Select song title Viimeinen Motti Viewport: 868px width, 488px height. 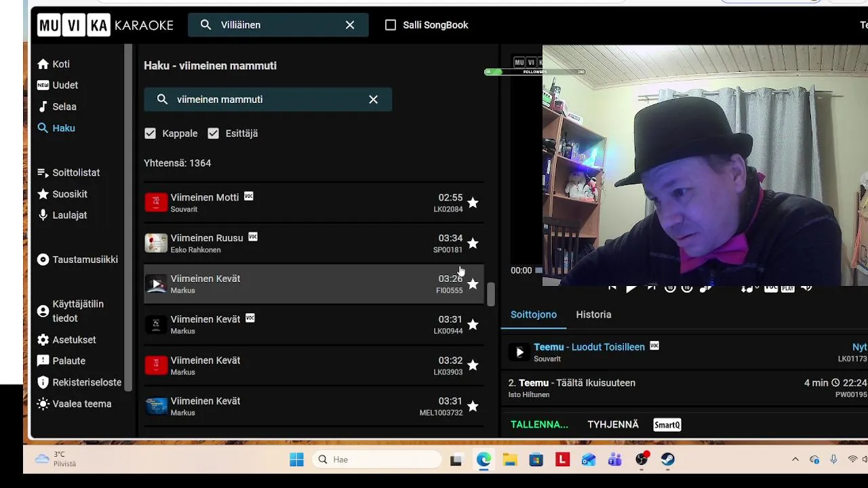tap(205, 197)
